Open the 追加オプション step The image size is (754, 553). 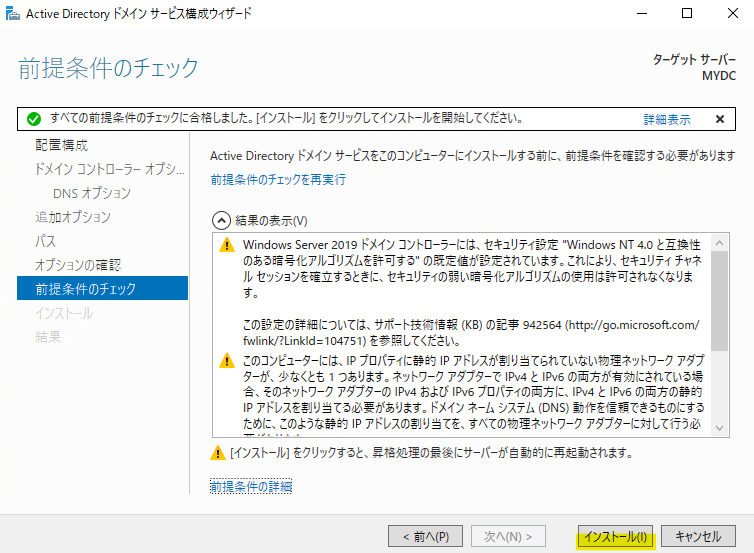[73, 217]
